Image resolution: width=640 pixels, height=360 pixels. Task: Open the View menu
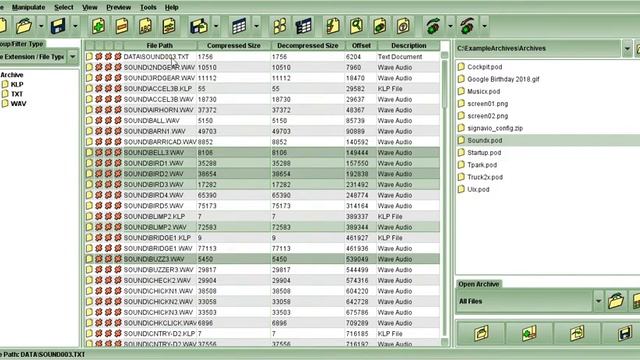click(89, 7)
